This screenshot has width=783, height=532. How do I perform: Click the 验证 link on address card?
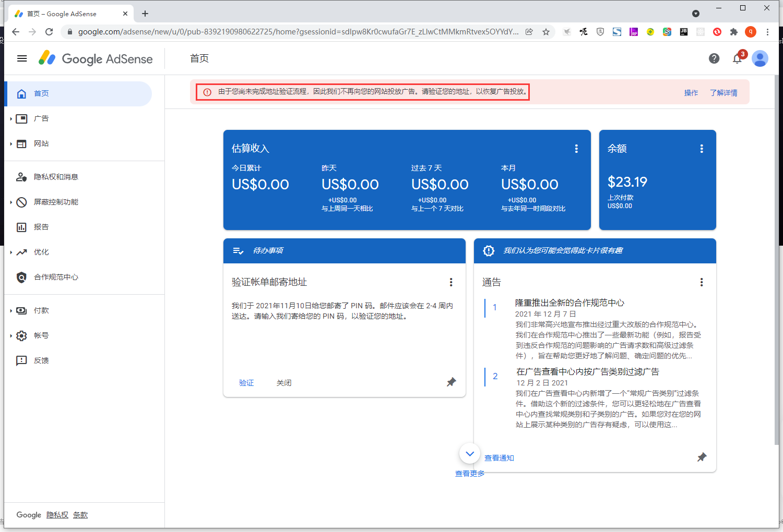246,383
